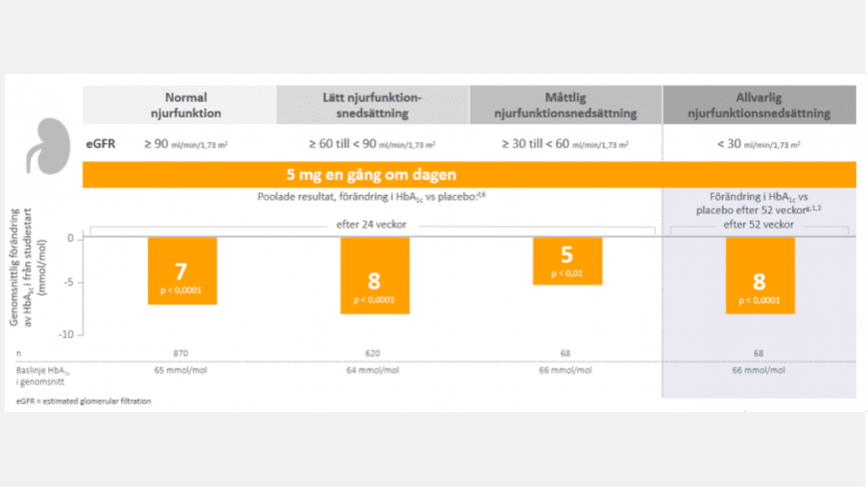Select the "Normal njurfunktion" column header
The image size is (868, 488).
coord(185,105)
